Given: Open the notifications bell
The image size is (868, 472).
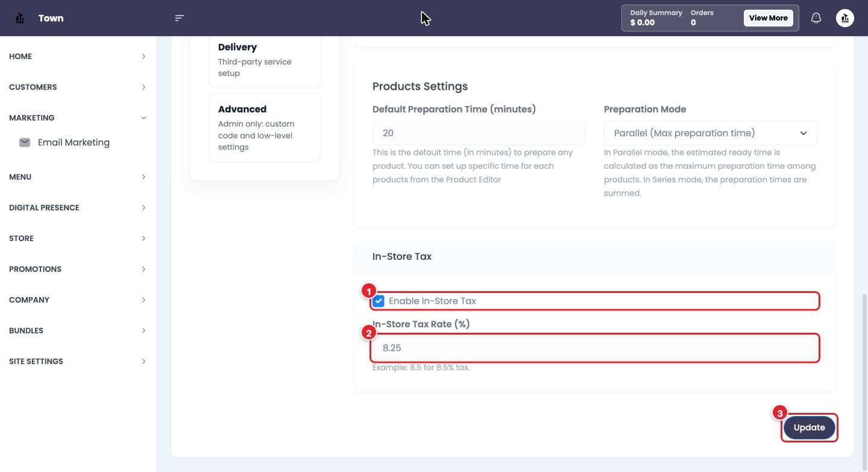Looking at the screenshot, I should [x=816, y=18].
